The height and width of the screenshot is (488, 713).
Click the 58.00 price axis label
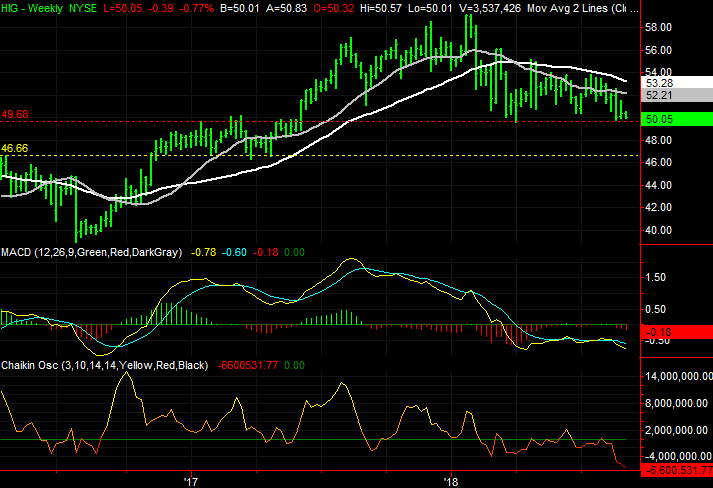coord(658,29)
